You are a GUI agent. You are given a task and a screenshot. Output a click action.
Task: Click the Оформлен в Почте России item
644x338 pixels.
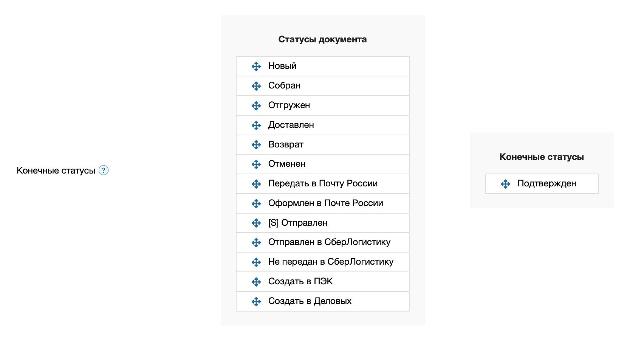[x=325, y=203]
